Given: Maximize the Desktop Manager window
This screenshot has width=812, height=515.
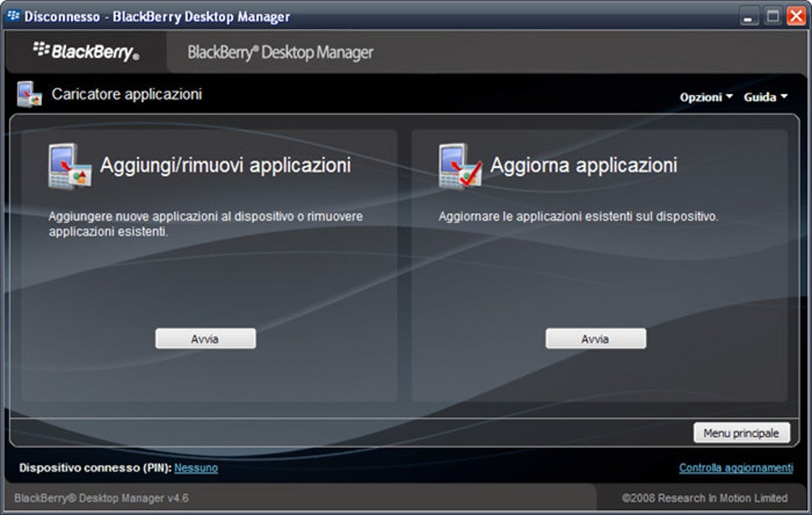Looking at the screenshot, I should click(772, 16).
